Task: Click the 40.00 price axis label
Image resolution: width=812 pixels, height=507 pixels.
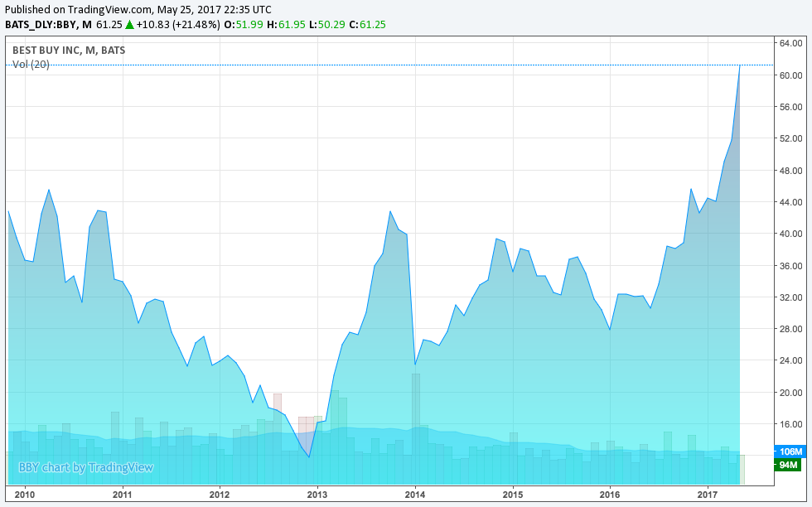Action: click(791, 234)
